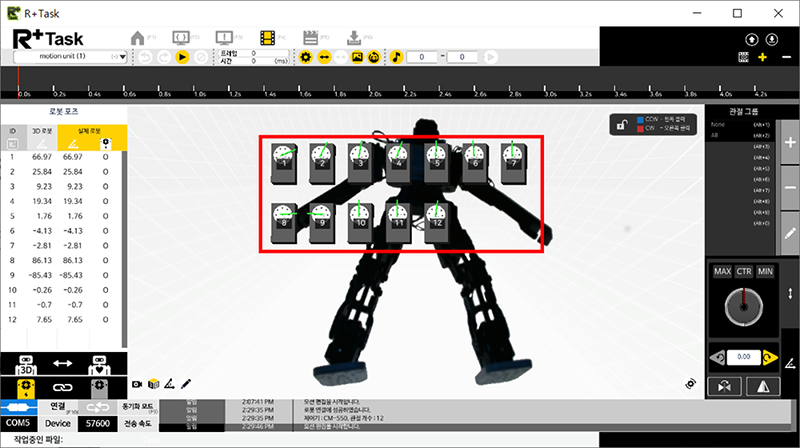This screenshot has height=448, width=800.
Task: Click the home icon in top toolbar
Action: (138, 38)
